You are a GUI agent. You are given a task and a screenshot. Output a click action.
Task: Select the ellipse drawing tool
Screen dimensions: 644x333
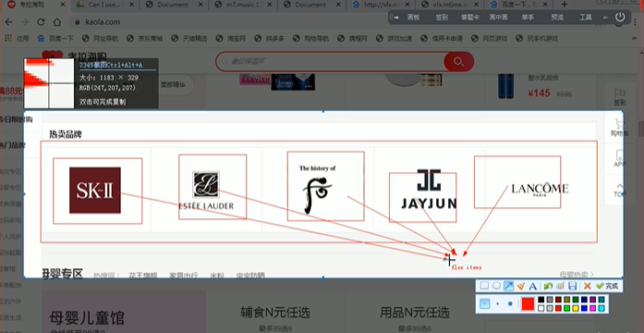tap(496, 285)
